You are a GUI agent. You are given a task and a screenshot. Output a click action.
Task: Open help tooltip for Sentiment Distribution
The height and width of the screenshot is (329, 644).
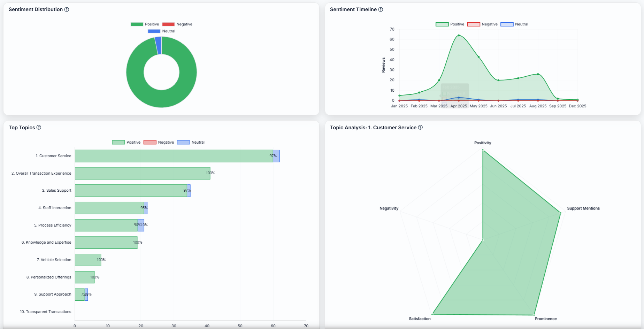pyautogui.click(x=66, y=9)
